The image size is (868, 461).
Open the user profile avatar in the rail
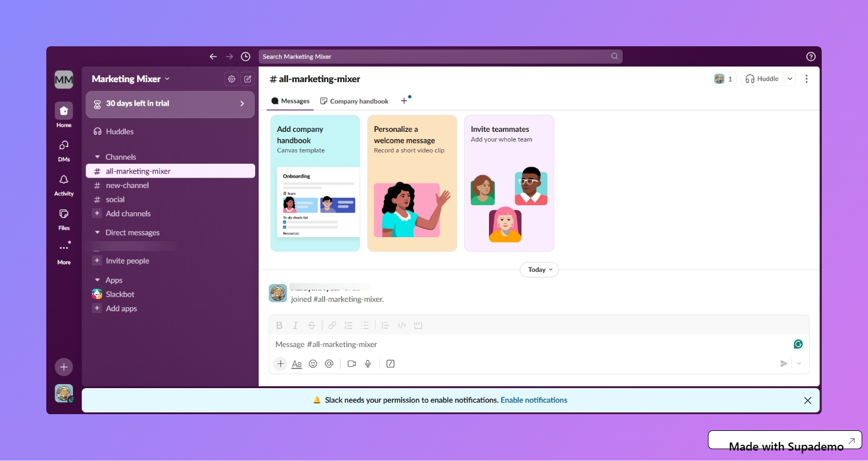tap(64, 393)
